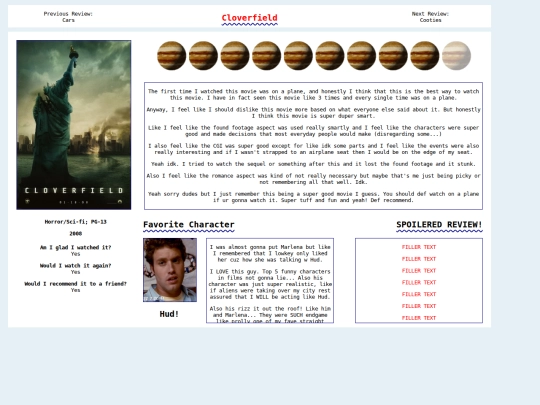
Task: Click the Hud character portrait photo
Action: click(170, 270)
